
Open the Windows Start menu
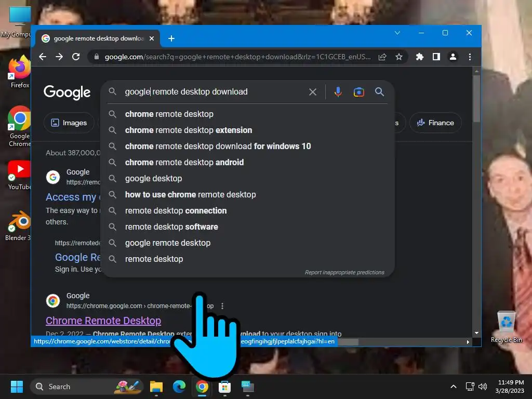(17, 387)
